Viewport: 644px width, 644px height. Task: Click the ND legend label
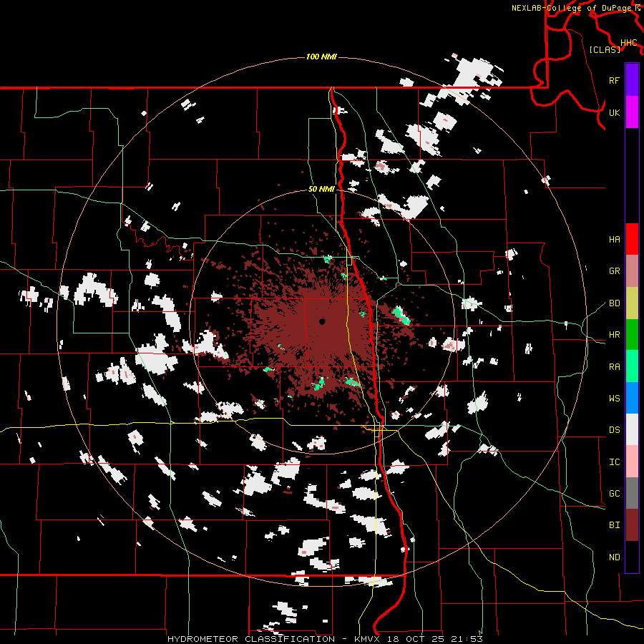(x=615, y=557)
